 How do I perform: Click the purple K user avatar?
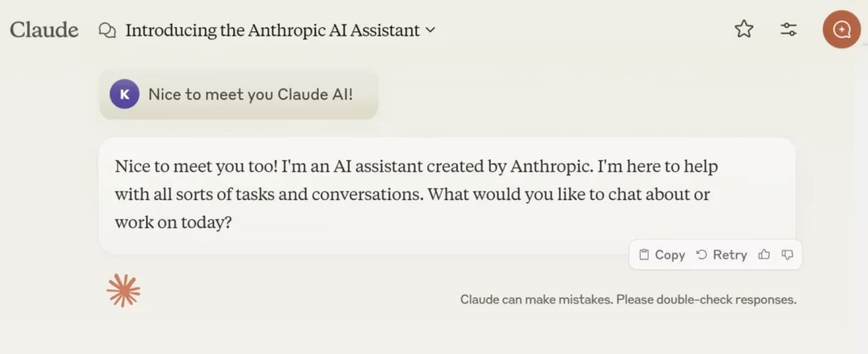(x=125, y=94)
